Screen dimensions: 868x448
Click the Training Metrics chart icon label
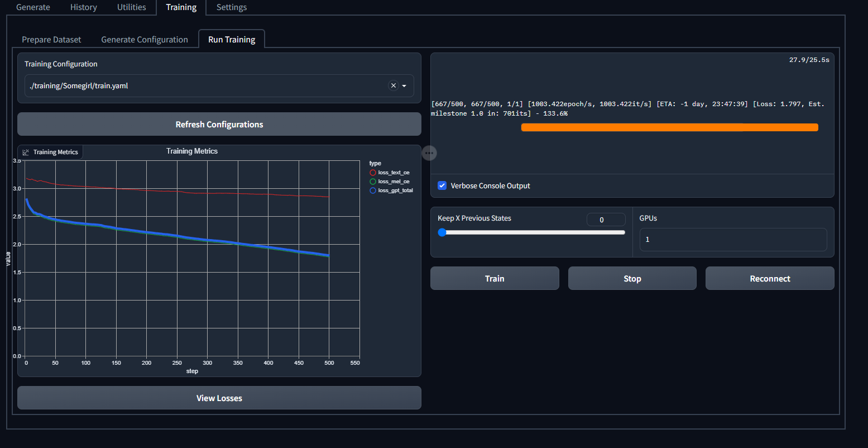click(x=50, y=152)
